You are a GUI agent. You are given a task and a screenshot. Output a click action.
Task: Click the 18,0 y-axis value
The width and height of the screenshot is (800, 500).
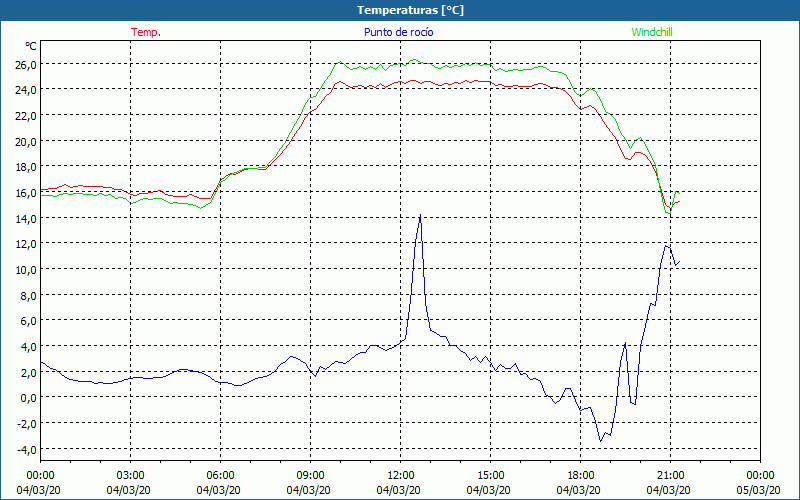click(26, 167)
